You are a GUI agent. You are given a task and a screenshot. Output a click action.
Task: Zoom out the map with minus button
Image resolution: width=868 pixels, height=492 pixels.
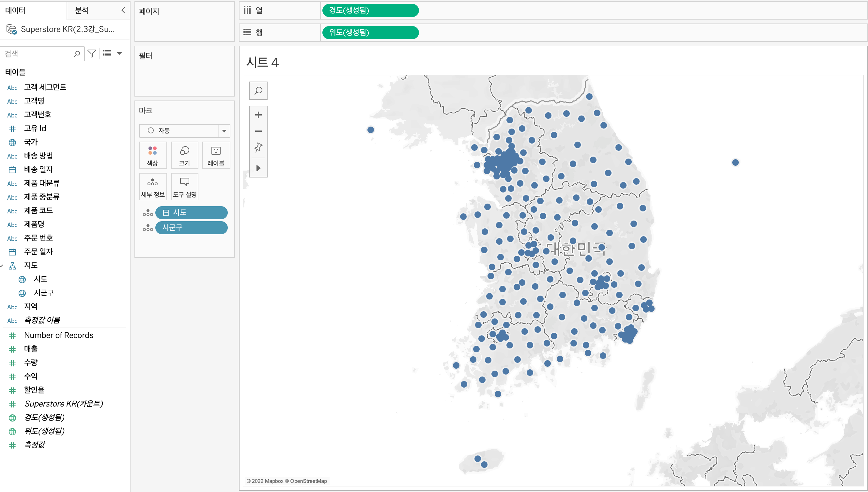click(x=258, y=131)
